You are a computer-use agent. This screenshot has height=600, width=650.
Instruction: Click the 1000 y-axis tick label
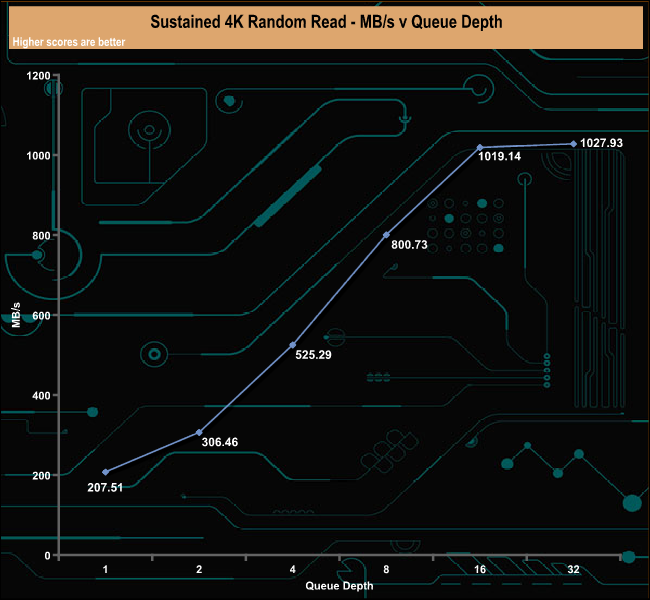[x=38, y=156]
